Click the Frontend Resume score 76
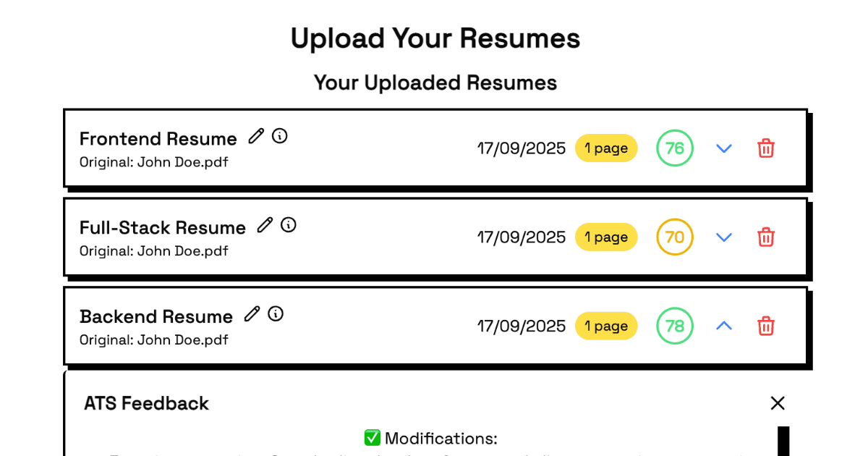This screenshot has height=456, width=868. (x=675, y=148)
